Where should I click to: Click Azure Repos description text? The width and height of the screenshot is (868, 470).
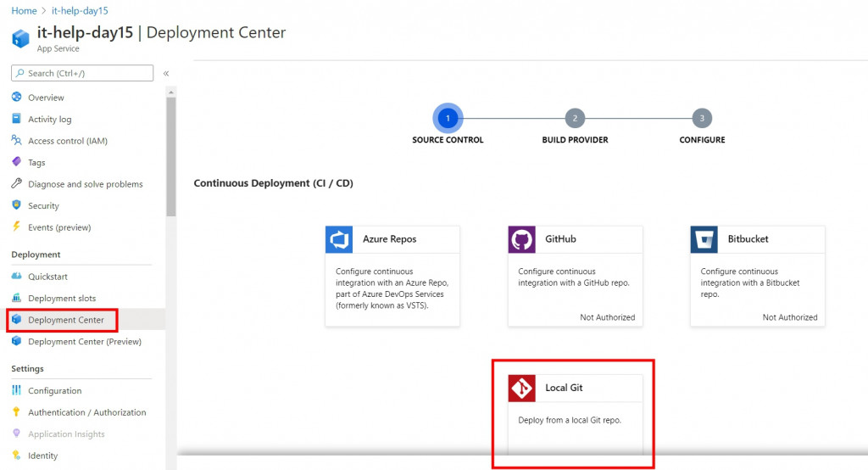pos(392,288)
